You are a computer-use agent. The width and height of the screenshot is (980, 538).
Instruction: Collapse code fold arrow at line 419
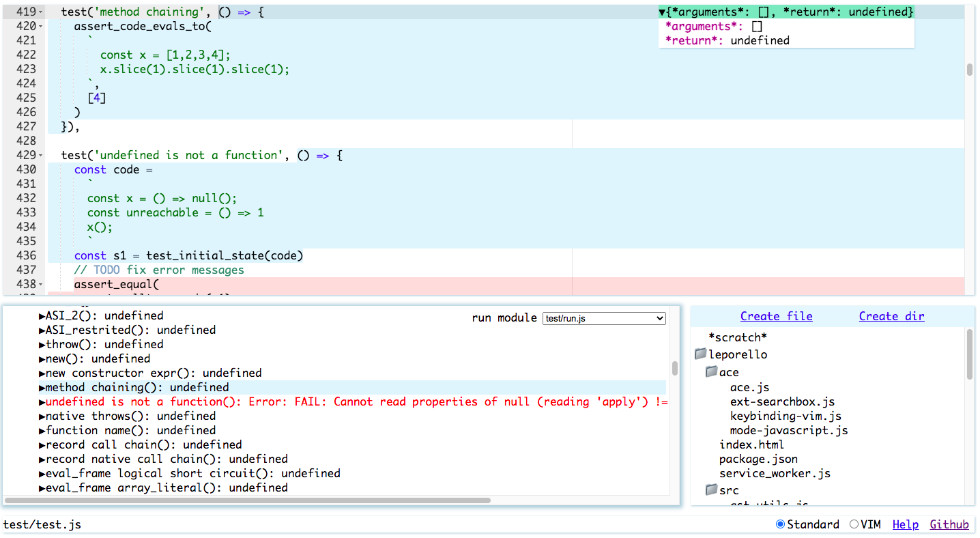tap(41, 12)
